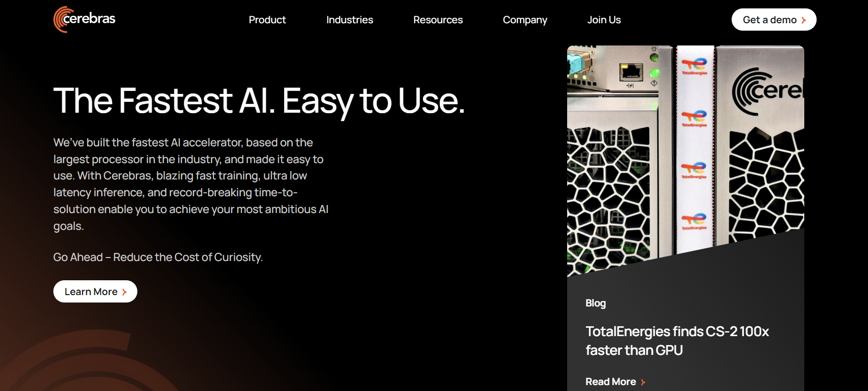This screenshot has height=391, width=868.
Task: Open the Join Us menu item
Action: click(604, 20)
